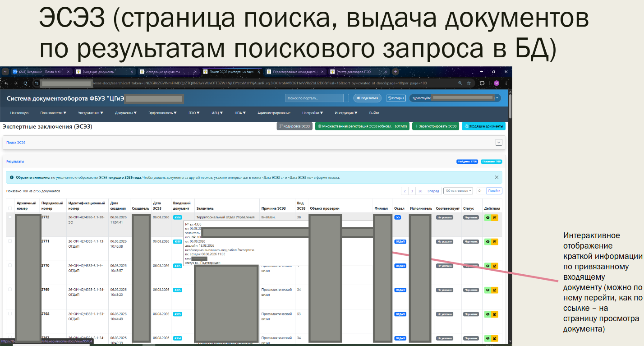Switch to the Почта Mail browser tab
Viewport: 644px width, 346px height.
pos(41,72)
